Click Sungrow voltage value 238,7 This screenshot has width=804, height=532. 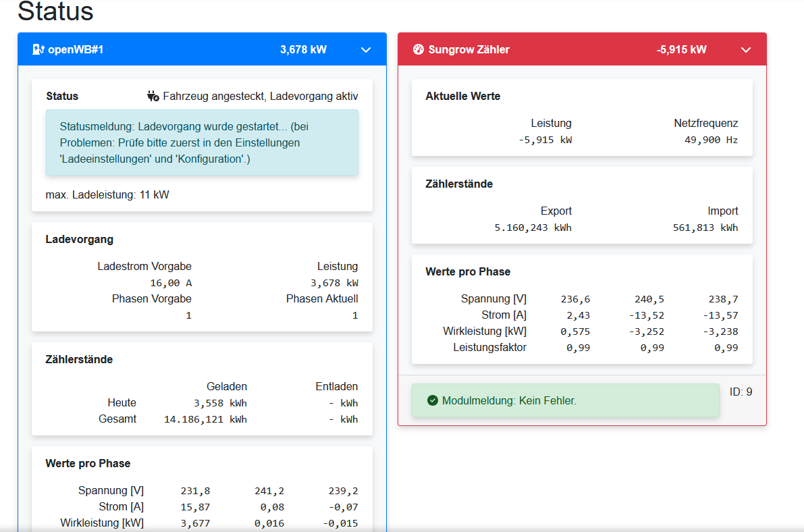click(723, 299)
